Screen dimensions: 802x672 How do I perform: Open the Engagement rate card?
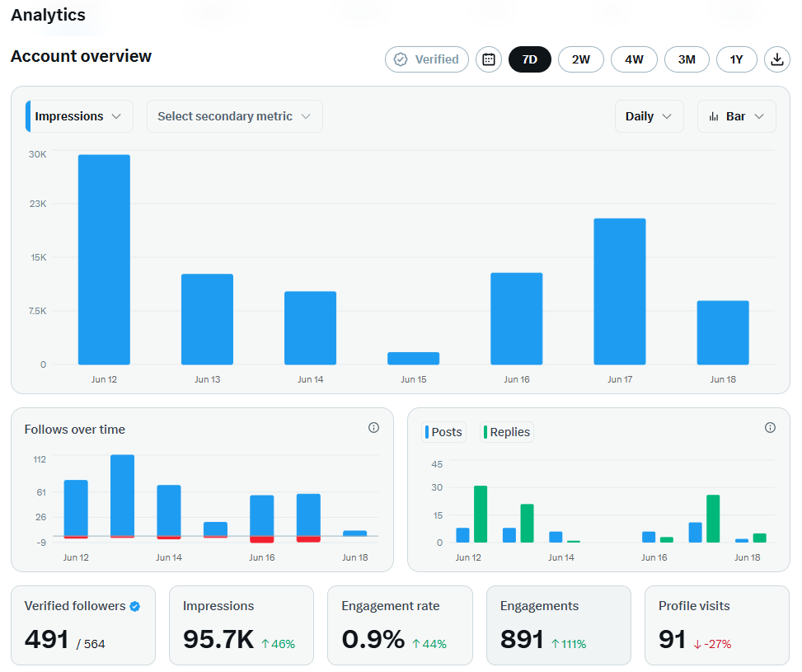click(400, 626)
